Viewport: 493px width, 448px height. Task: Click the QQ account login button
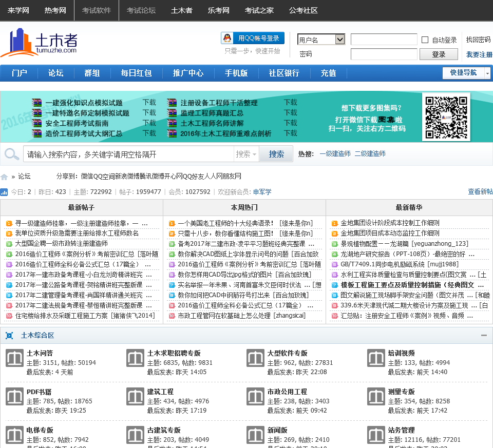(x=252, y=38)
